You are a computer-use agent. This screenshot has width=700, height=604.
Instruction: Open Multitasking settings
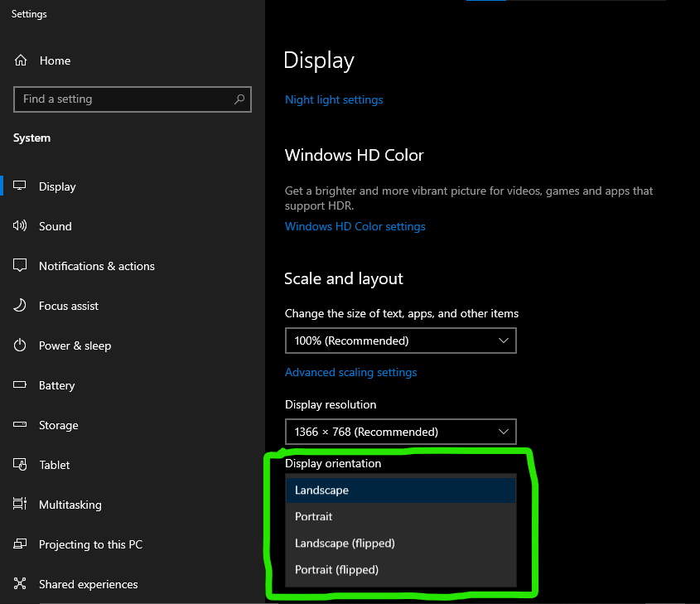(x=18, y=505)
